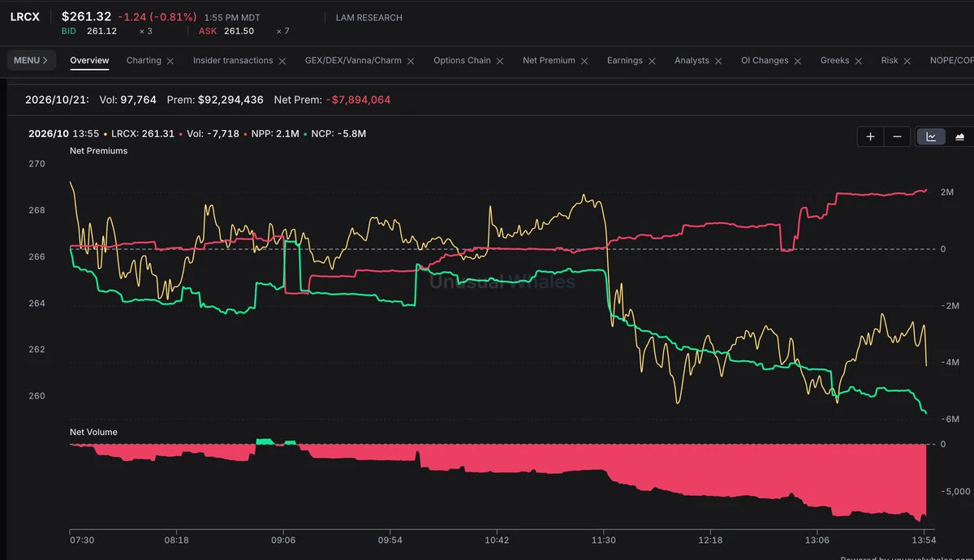Close the Insider transactions tab
Viewport: 974px width, 560px height.
(x=282, y=61)
